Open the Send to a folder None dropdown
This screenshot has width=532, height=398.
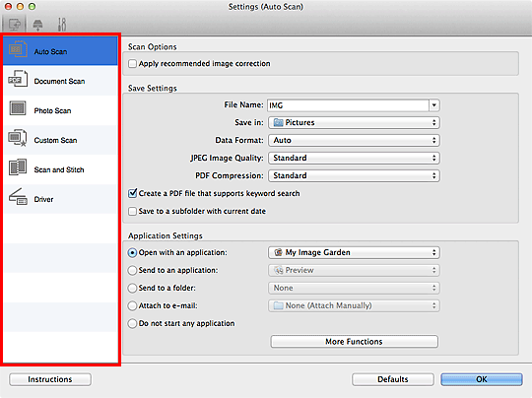(x=354, y=288)
